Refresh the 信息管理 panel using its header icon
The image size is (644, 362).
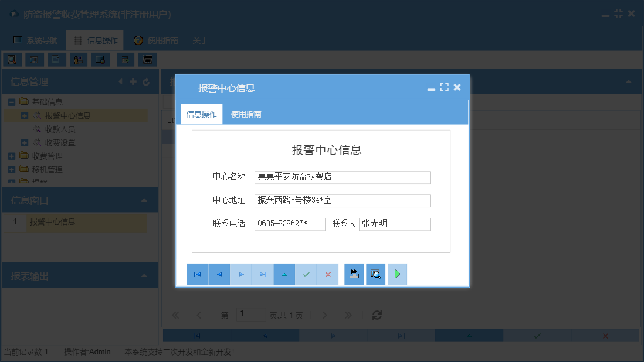tap(145, 82)
